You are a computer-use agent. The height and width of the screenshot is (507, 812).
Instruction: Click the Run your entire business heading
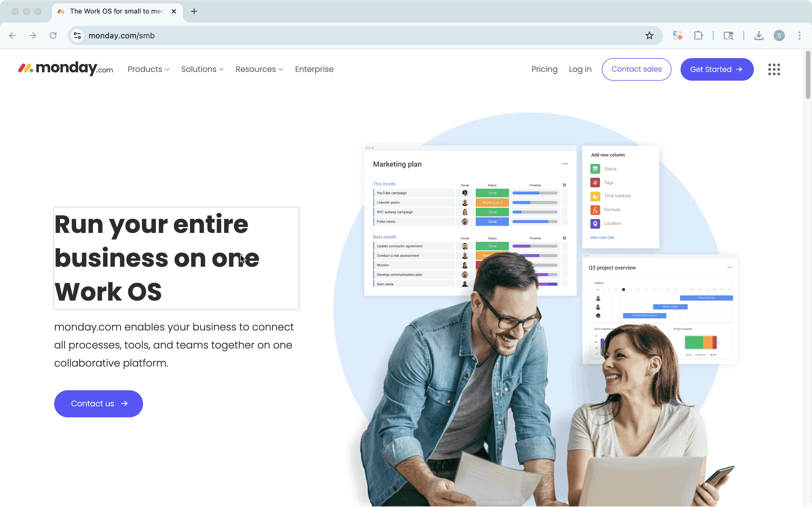(176, 258)
